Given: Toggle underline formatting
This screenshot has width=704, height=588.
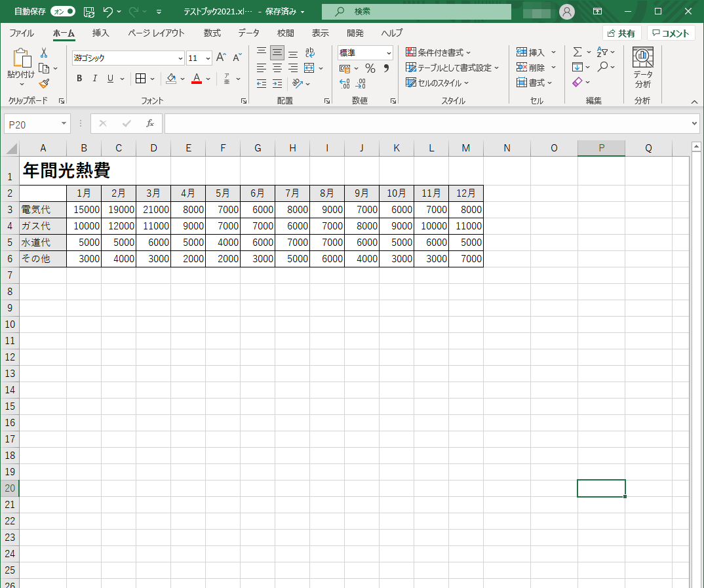Looking at the screenshot, I should pyautogui.click(x=110, y=79).
